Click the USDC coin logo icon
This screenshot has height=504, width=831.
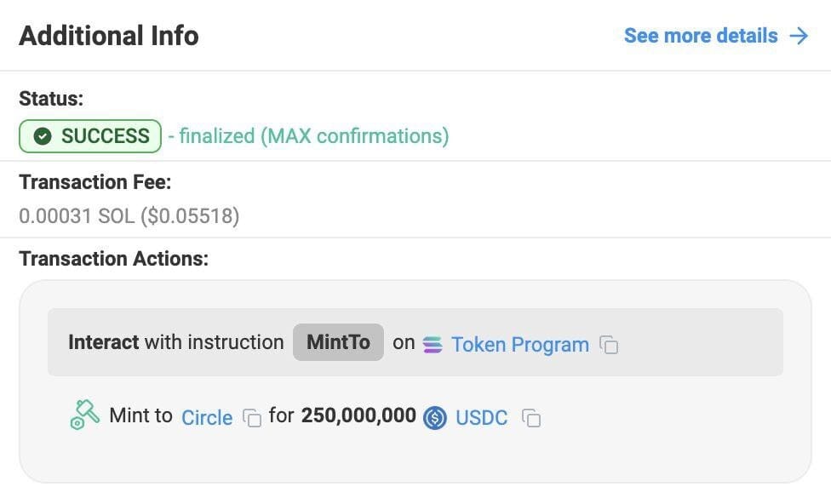pos(435,418)
